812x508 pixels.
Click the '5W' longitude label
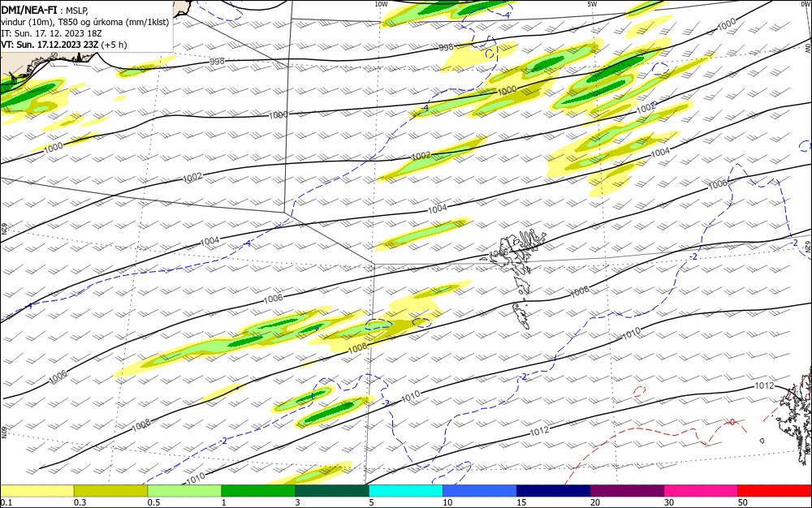point(592,4)
